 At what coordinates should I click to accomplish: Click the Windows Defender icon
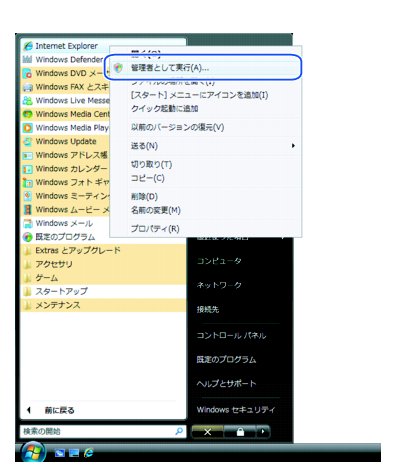click(27, 60)
